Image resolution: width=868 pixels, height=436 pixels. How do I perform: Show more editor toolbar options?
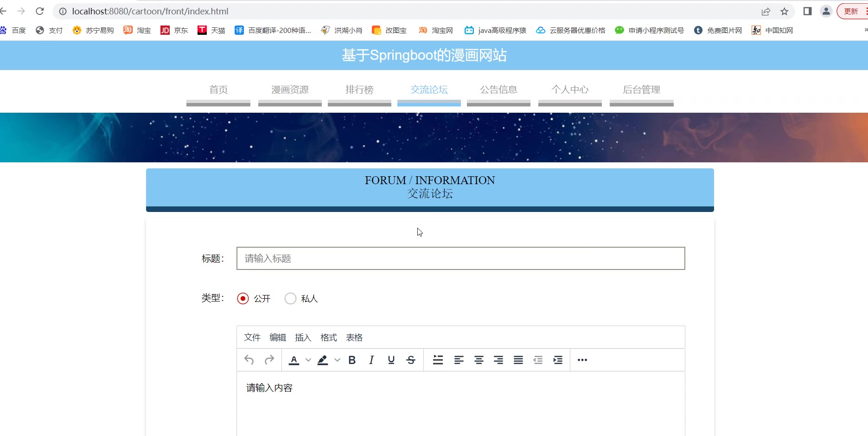click(582, 360)
